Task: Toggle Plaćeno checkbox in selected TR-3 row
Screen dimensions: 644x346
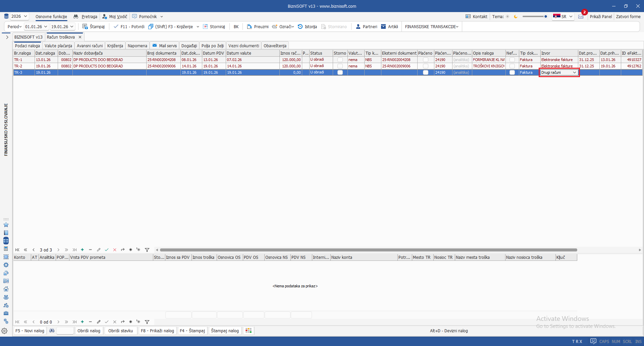Action: (x=426, y=72)
